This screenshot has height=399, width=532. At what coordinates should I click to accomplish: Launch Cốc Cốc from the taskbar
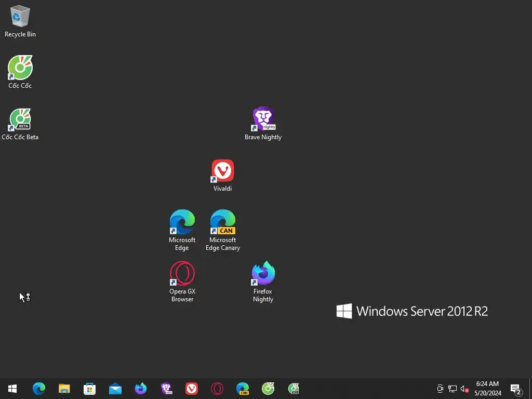coord(268,389)
